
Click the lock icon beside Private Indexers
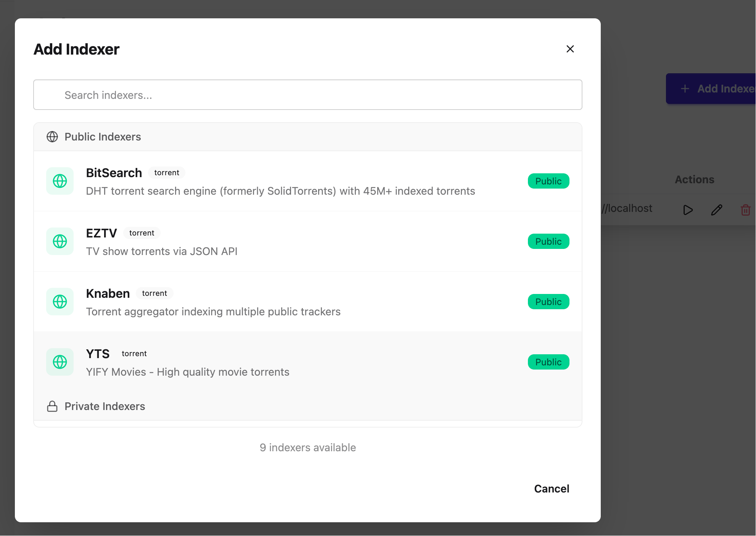point(52,406)
